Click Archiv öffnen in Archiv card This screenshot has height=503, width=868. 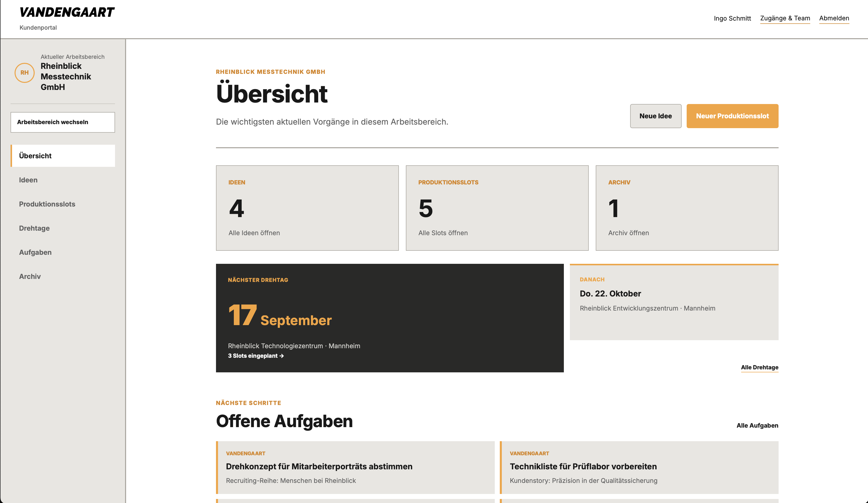628,233
